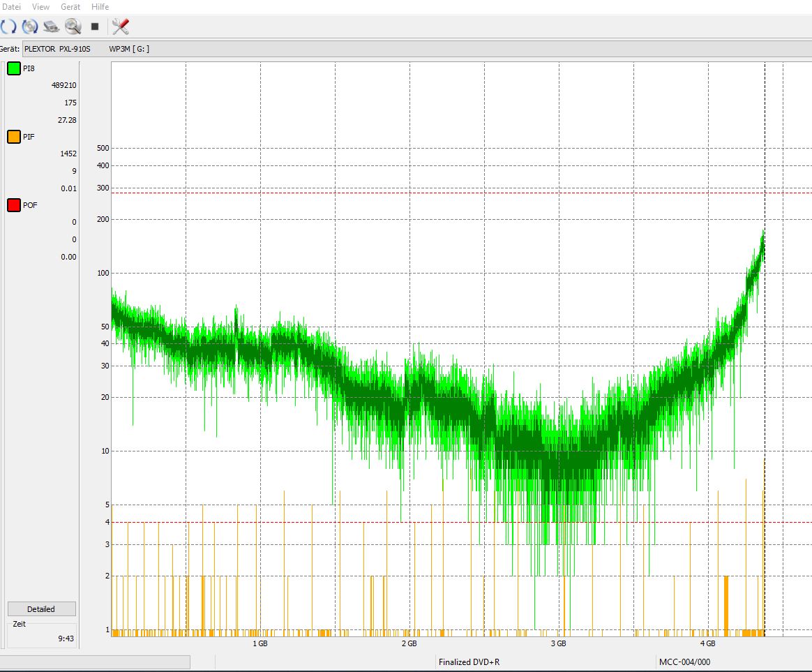The width and height of the screenshot is (812, 672).
Task: Click the green PI8 color swatch
Action: tap(14, 68)
